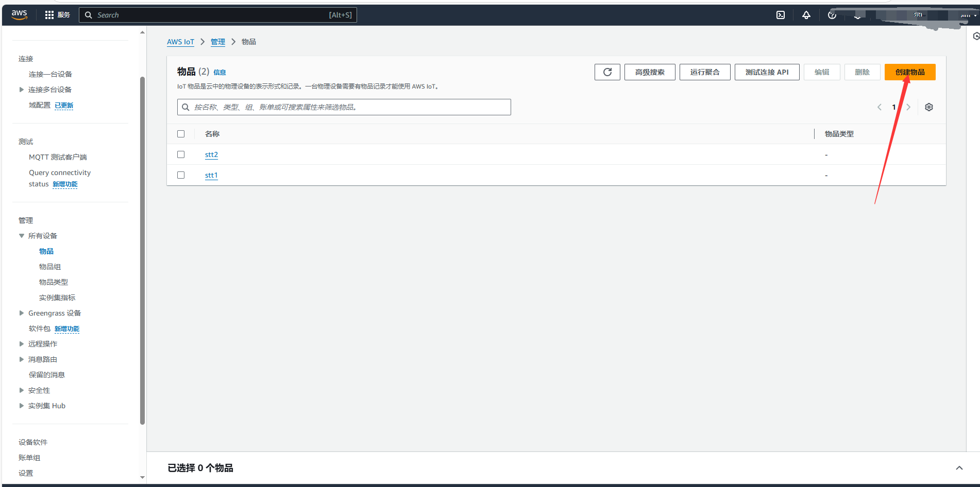Open 设置 in sidebar
Screen dimensions: 980x487
coord(26,473)
